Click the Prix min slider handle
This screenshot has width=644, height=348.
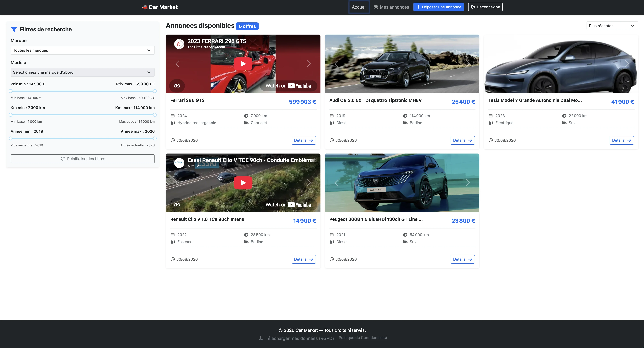(x=10, y=91)
